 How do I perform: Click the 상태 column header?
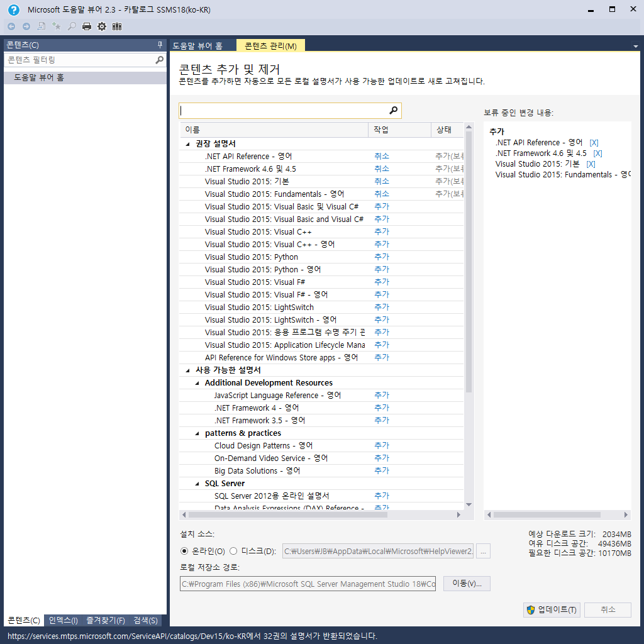tap(447, 130)
